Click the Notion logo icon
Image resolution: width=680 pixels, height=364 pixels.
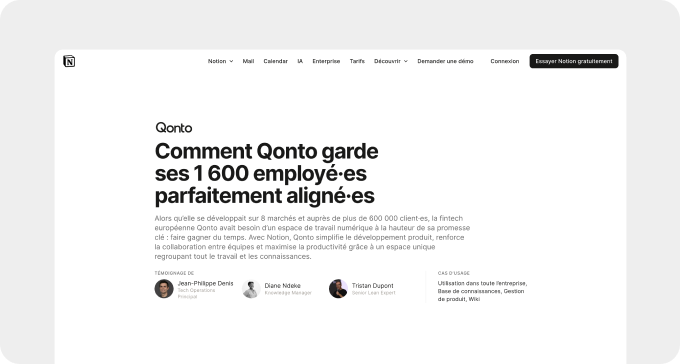click(x=69, y=61)
